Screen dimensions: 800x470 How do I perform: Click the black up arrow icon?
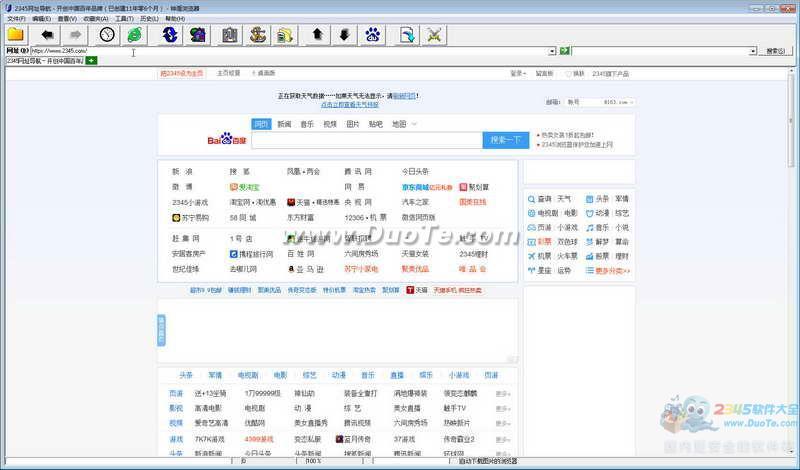(317, 35)
